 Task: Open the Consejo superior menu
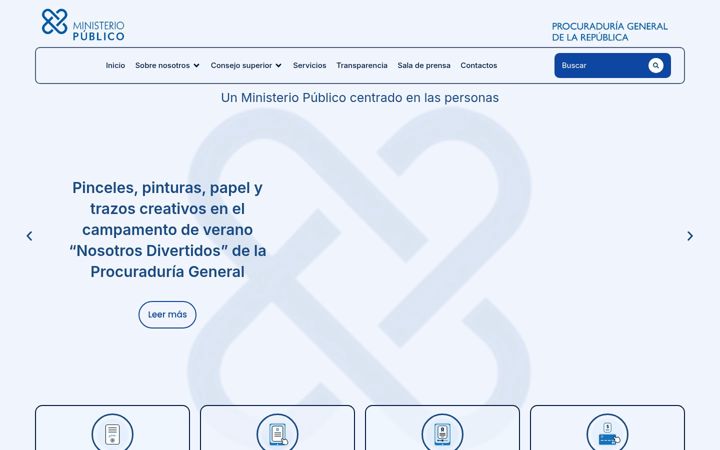(x=242, y=65)
